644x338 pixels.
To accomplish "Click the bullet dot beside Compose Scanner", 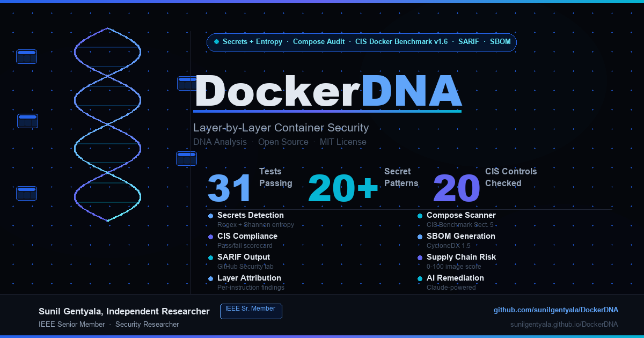I will pos(420,216).
